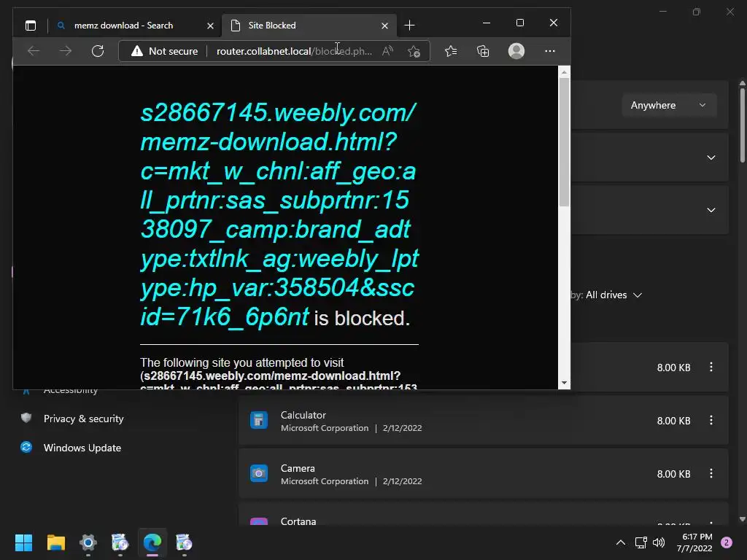Viewport: 747px width, 560px height.
Task: Select the Camera app entry
Action: pos(484,474)
